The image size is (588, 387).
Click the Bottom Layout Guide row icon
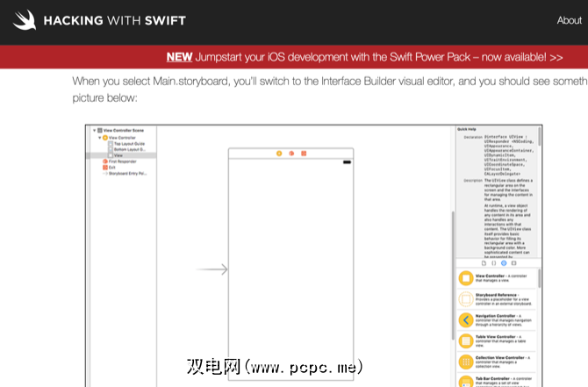coord(111,149)
